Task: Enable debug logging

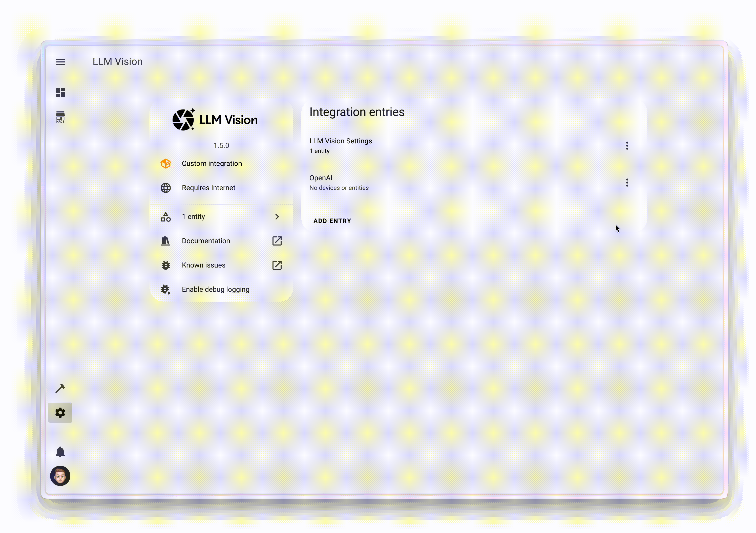Action: pos(215,290)
